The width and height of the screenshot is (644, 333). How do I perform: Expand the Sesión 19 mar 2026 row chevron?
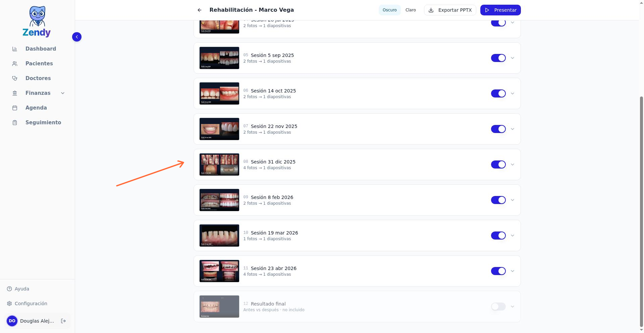512,236
